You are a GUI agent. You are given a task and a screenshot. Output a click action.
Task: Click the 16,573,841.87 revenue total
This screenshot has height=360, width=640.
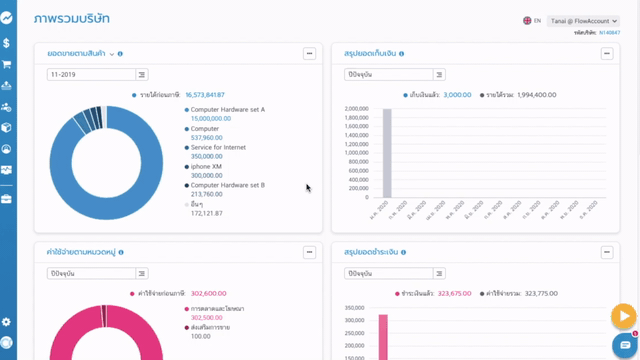pyautogui.click(x=205, y=95)
